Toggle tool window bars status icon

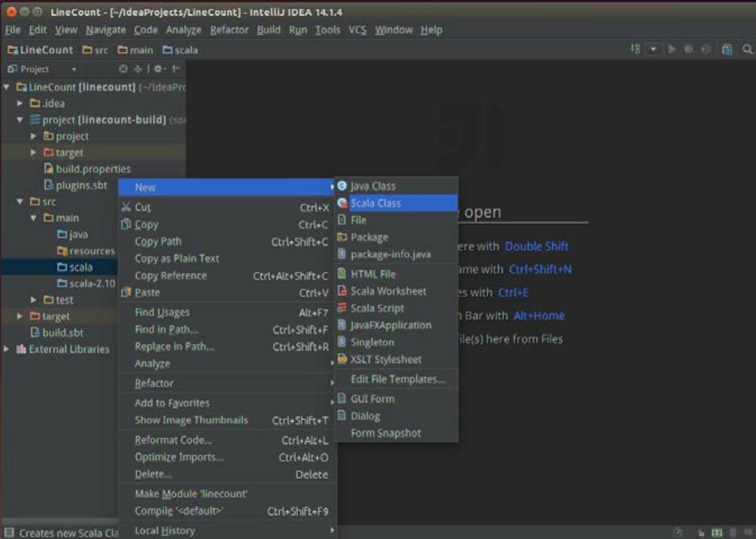pos(9,532)
